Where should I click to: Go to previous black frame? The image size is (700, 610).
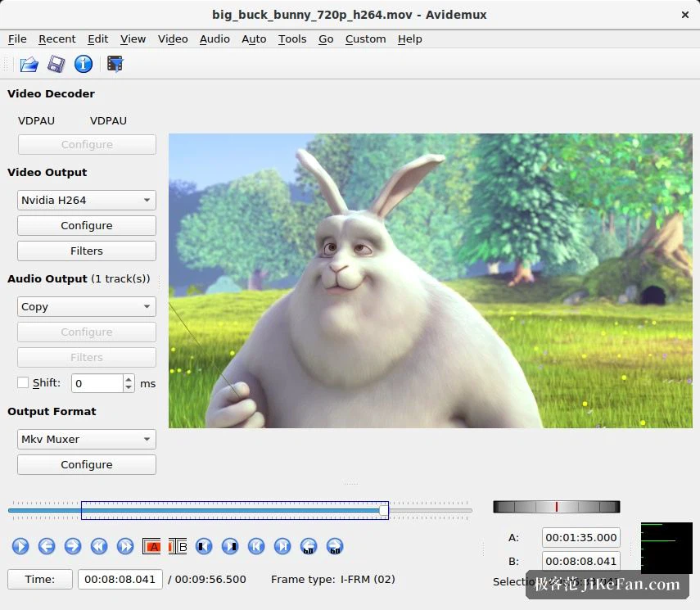(204, 546)
